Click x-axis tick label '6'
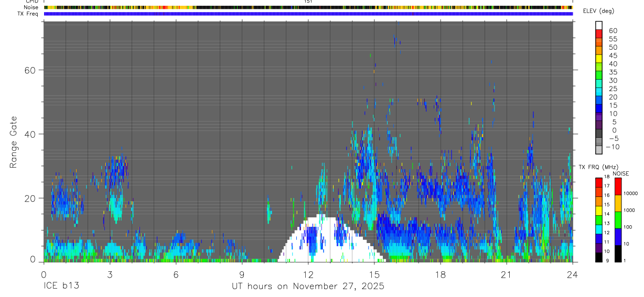This screenshot has height=297, width=644. pyautogui.click(x=176, y=274)
